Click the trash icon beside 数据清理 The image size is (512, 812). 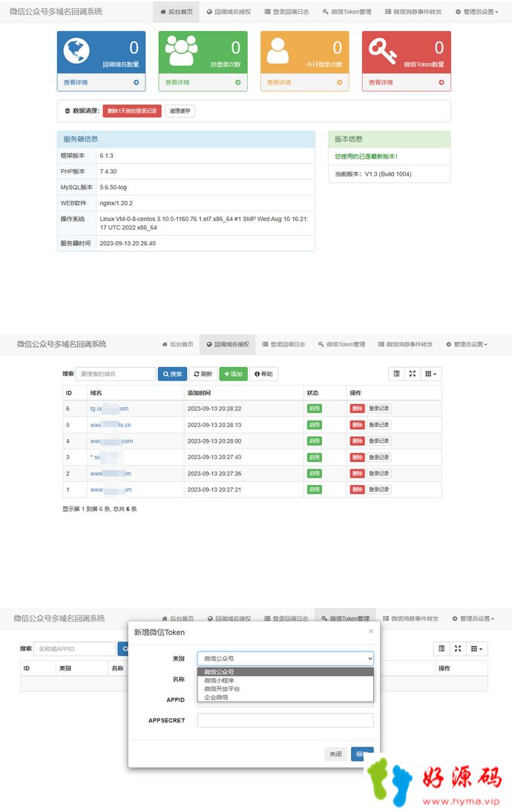pyautogui.click(x=68, y=110)
